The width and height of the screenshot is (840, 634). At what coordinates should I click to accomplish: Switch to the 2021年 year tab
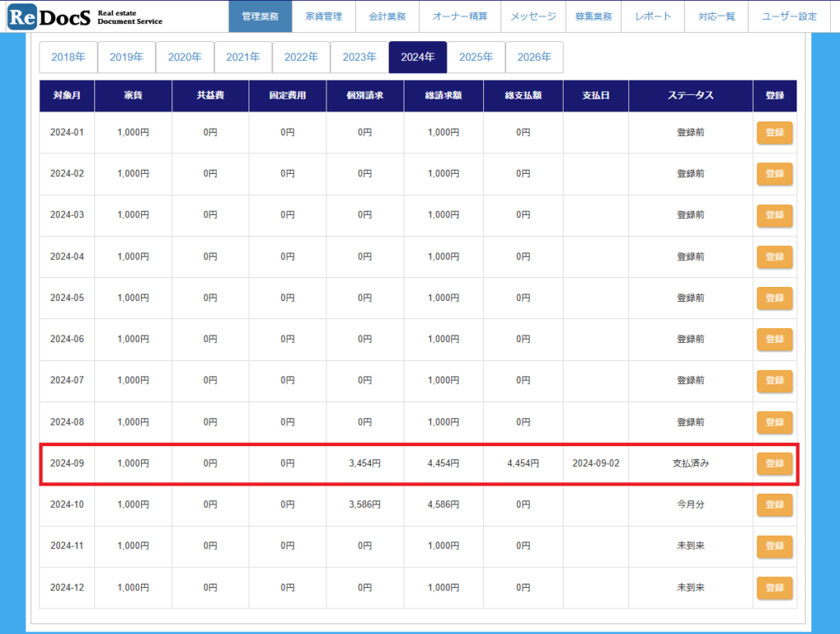tap(243, 57)
